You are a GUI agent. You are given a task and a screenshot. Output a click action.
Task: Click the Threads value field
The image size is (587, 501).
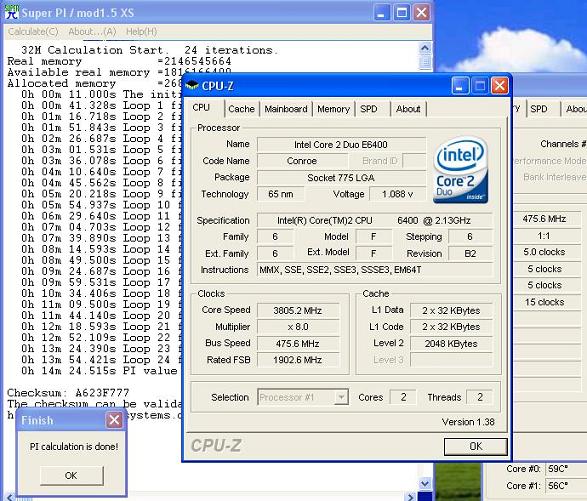pos(480,397)
